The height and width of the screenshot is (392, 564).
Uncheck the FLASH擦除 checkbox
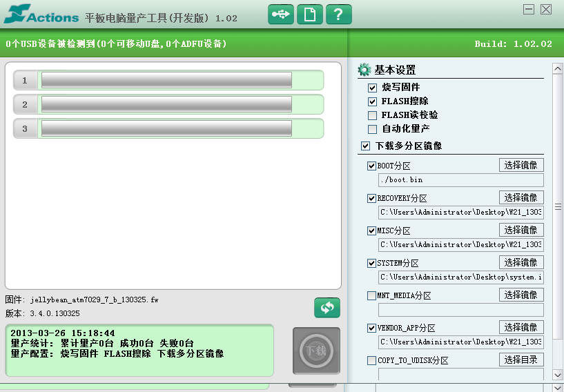(372, 101)
